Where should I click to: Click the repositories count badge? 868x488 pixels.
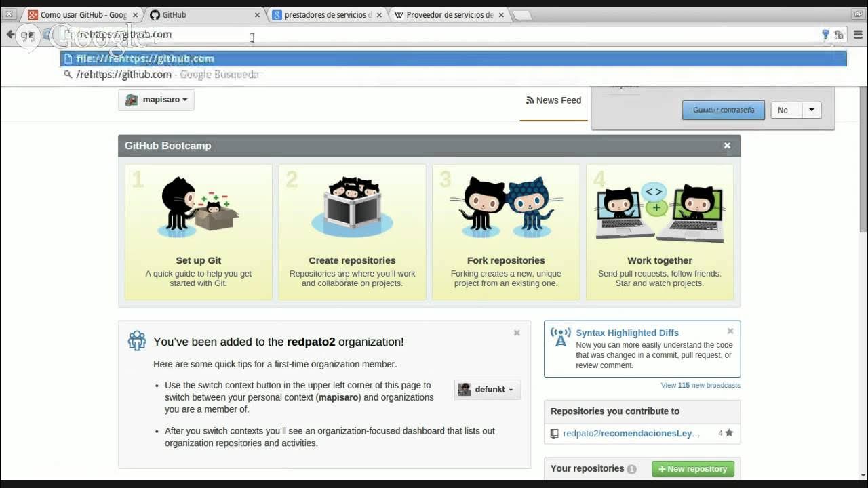pyautogui.click(x=631, y=469)
